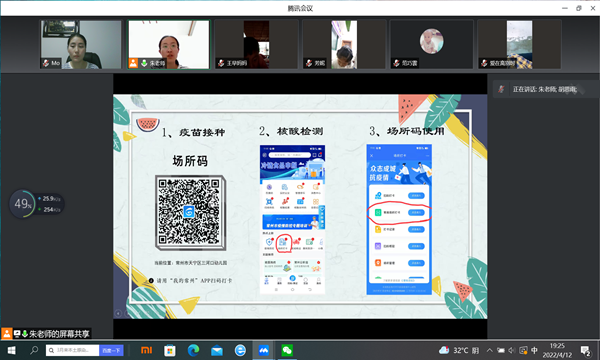Click the 49% performance monitor widget
The image size is (600, 360).
click(x=36, y=204)
